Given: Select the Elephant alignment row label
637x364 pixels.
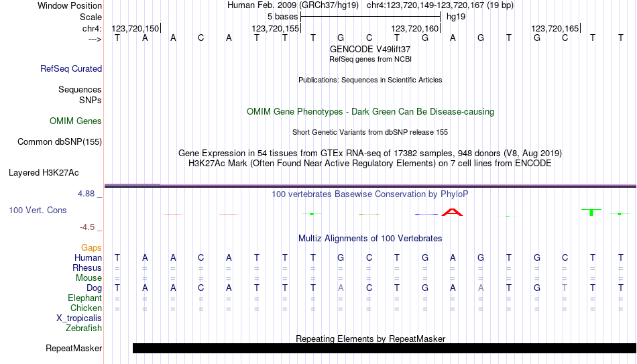Looking at the screenshot, I should (x=84, y=298).
